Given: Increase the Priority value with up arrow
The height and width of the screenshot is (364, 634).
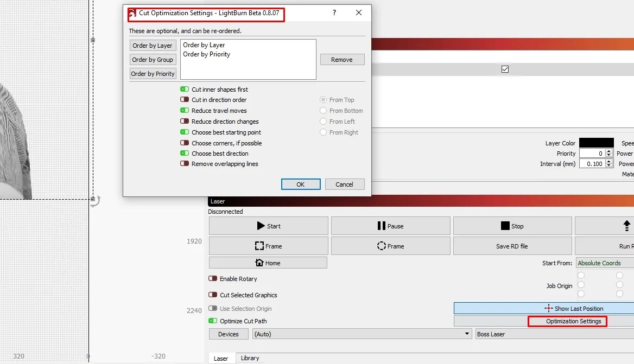Looking at the screenshot, I should 609,151.
